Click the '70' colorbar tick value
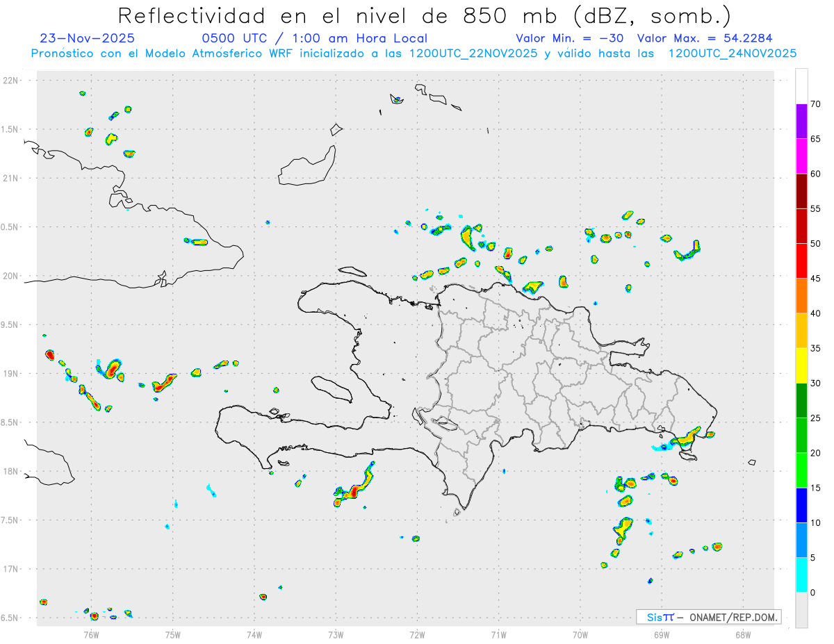Image resolution: width=834 pixels, height=644 pixels. pos(817,104)
